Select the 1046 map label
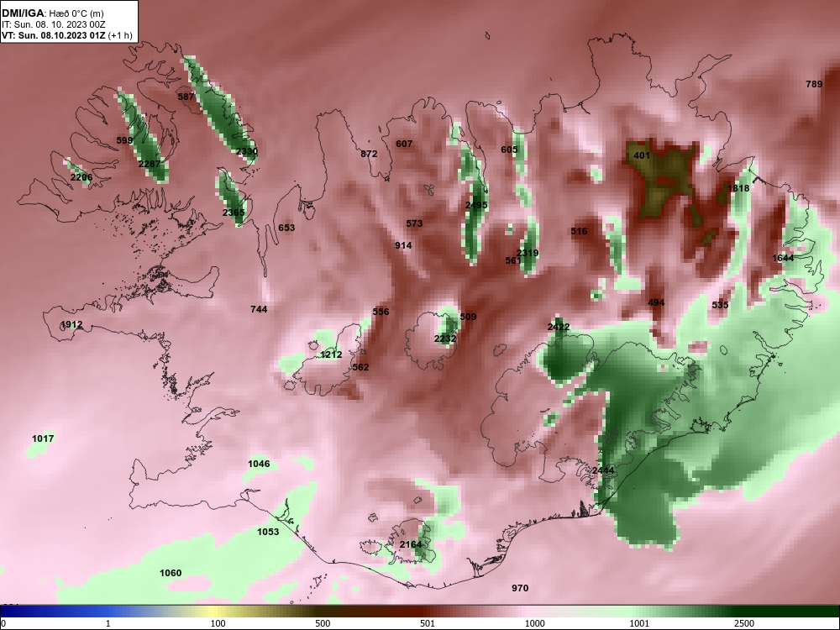Image resolution: width=840 pixels, height=630 pixels. click(x=259, y=464)
